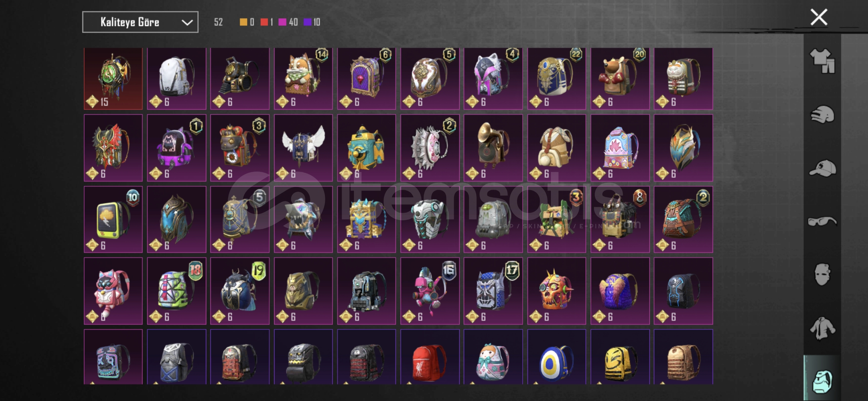Filter by the red quality swatch

(264, 22)
